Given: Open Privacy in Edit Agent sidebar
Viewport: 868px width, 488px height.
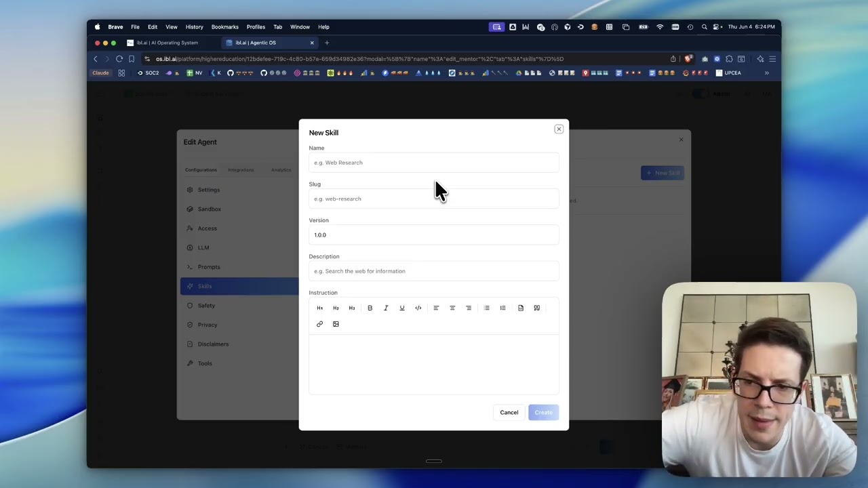Looking at the screenshot, I should pyautogui.click(x=208, y=325).
